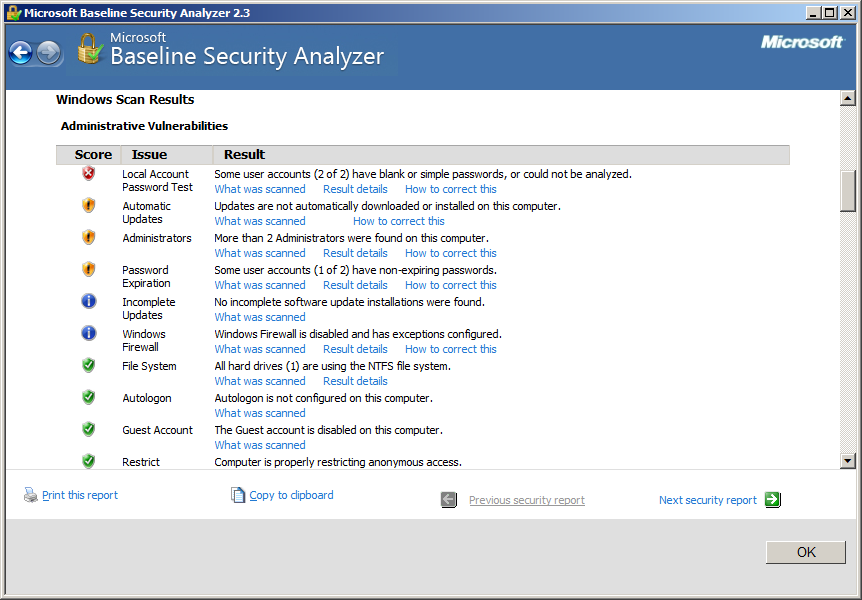The height and width of the screenshot is (600, 862).
Task: Click the Windows Firewall is disabled result text
Action: pos(358,334)
